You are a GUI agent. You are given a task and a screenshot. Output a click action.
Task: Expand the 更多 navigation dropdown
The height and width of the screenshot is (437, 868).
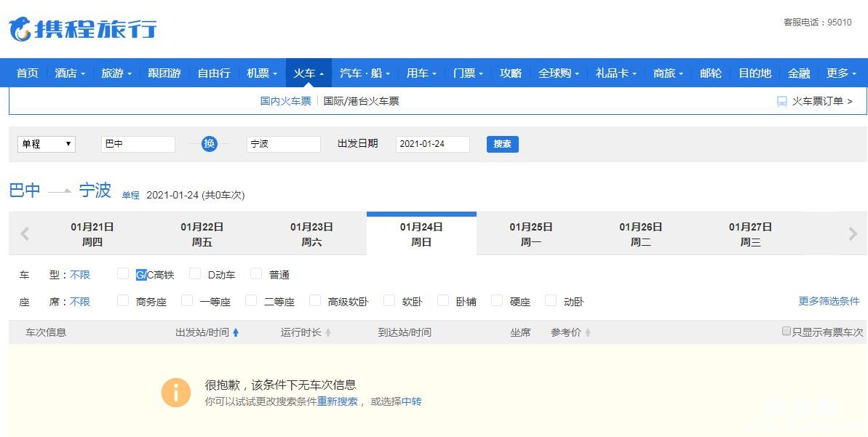(841, 73)
